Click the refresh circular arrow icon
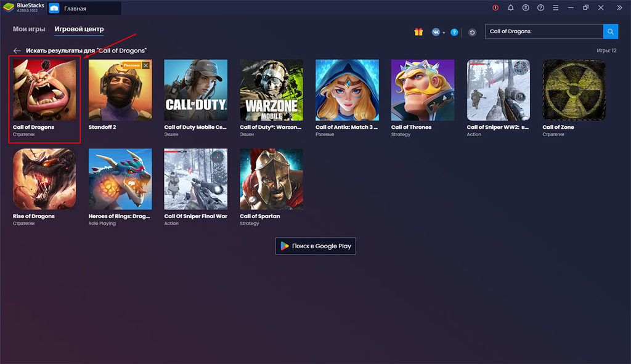 tap(472, 32)
